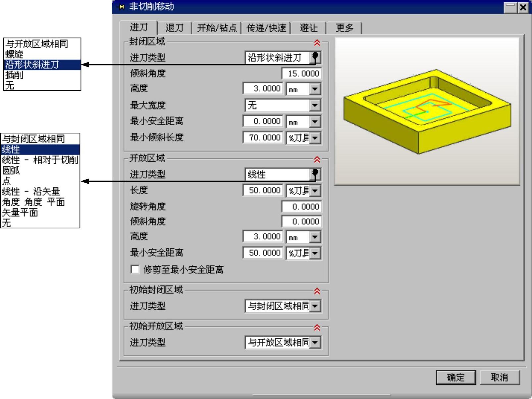Open the 传递/快速 tab
The height and width of the screenshot is (399, 532).
coord(266,28)
